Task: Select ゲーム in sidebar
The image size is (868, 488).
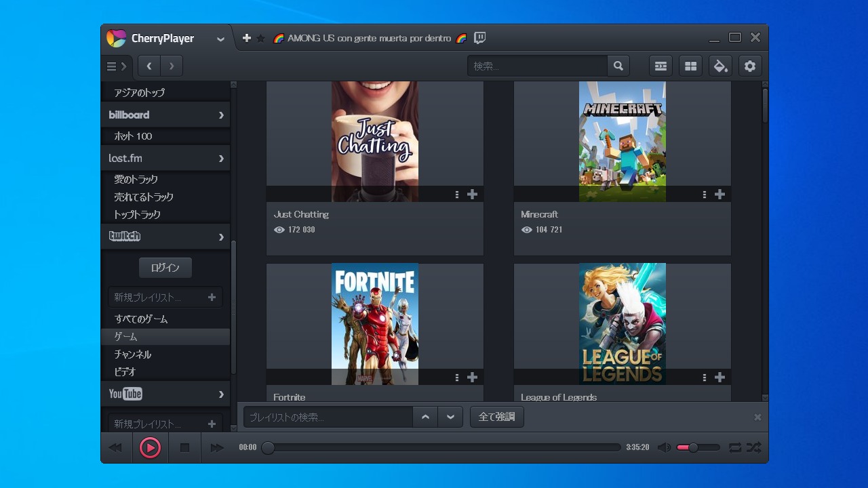Action: click(165, 337)
